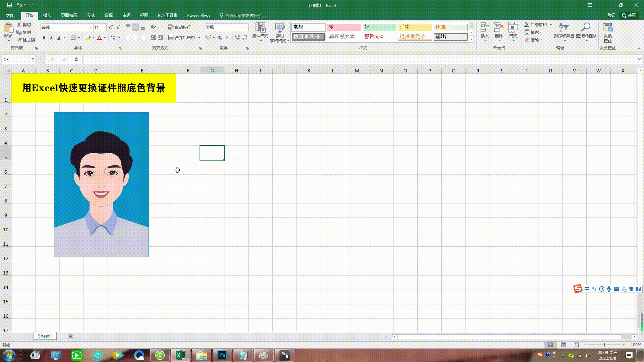The image size is (644, 362).
Task: Open the Power Pivot tab
Action: pos(198,15)
